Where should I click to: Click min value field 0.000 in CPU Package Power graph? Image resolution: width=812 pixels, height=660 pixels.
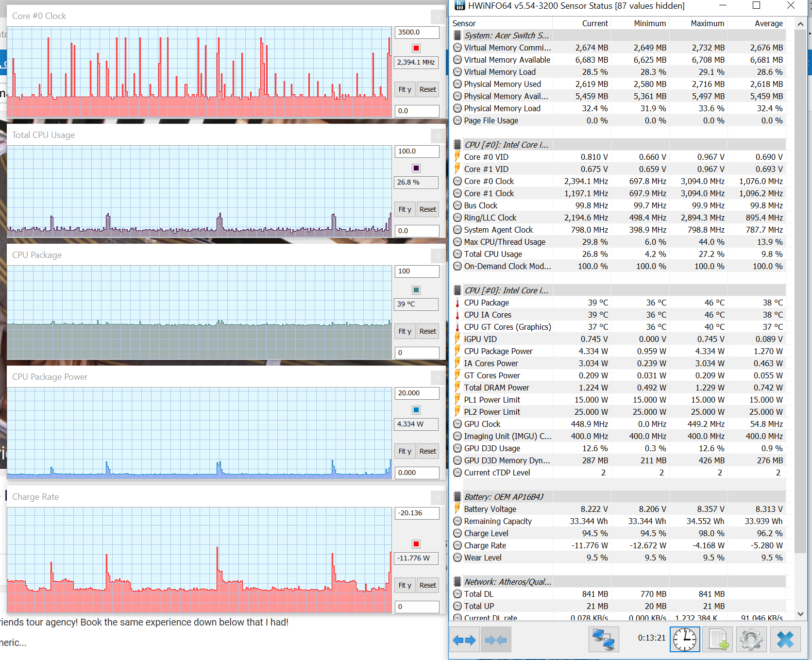[x=417, y=473]
